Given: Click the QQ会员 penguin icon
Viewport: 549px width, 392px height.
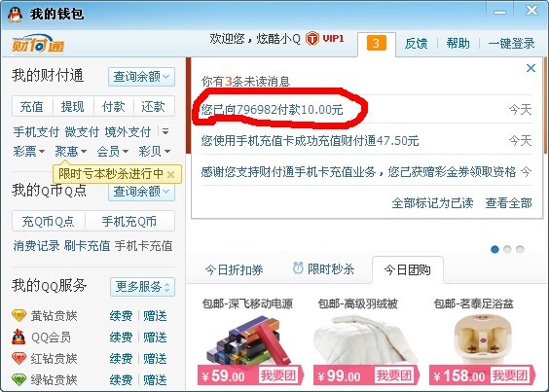Looking at the screenshot, I should [x=18, y=338].
